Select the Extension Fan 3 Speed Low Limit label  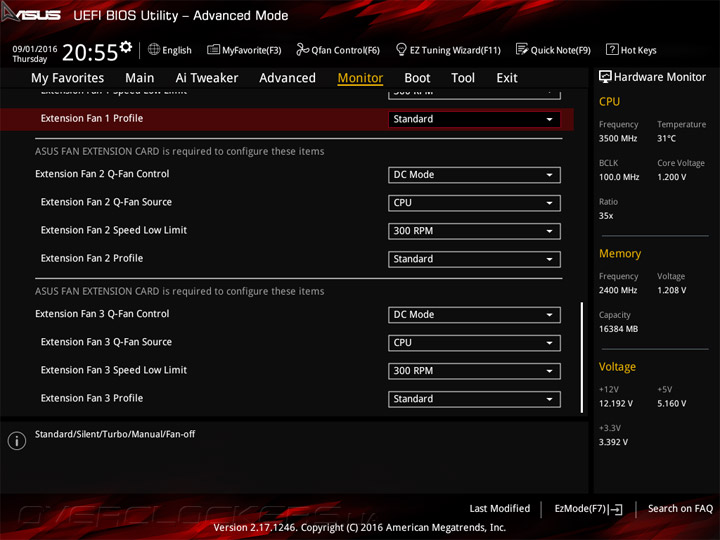tap(114, 370)
